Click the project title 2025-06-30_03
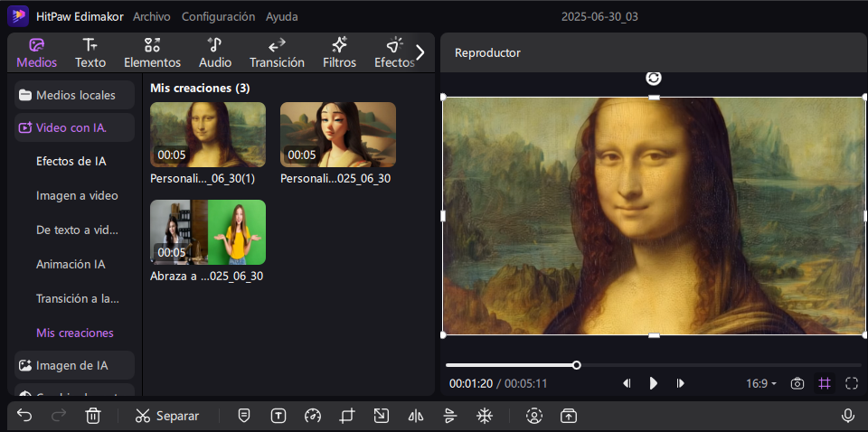This screenshot has width=868, height=432. pyautogui.click(x=599, y=16)
